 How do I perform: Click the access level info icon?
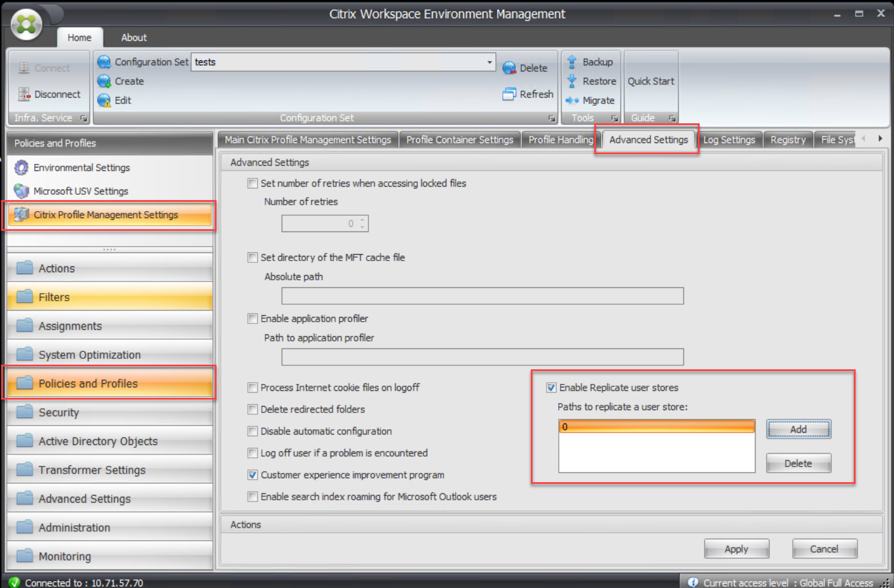pyautogui.click(x=693, y=582)
